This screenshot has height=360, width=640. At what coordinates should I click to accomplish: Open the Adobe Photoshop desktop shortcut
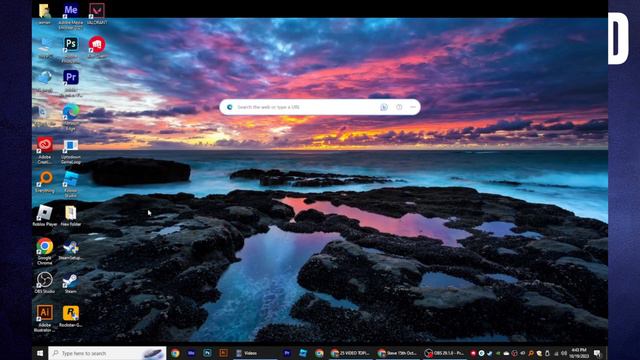[x=71, y=49]
